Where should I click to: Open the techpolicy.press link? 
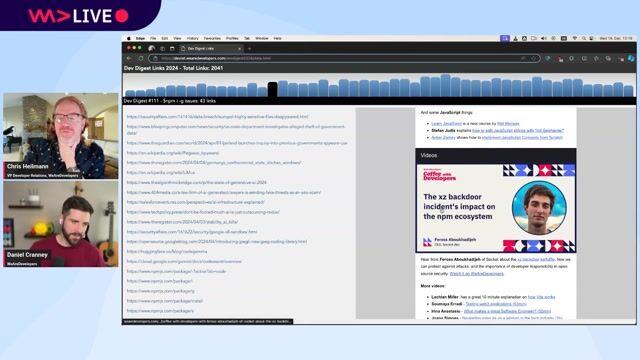[x=203, y=212]
